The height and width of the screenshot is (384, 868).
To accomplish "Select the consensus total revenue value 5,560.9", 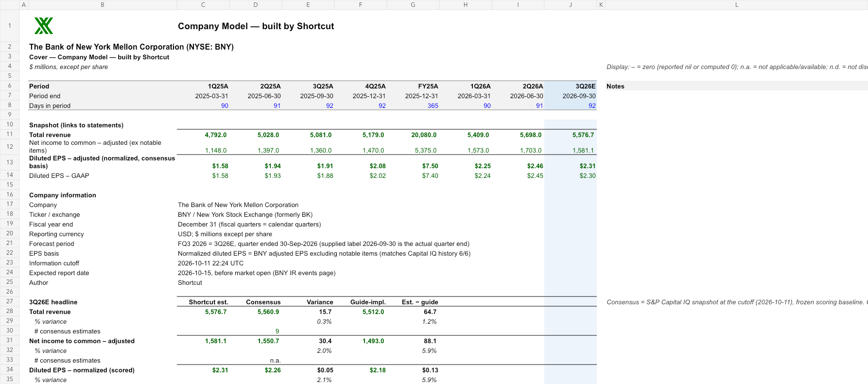I will coord(268,312).
